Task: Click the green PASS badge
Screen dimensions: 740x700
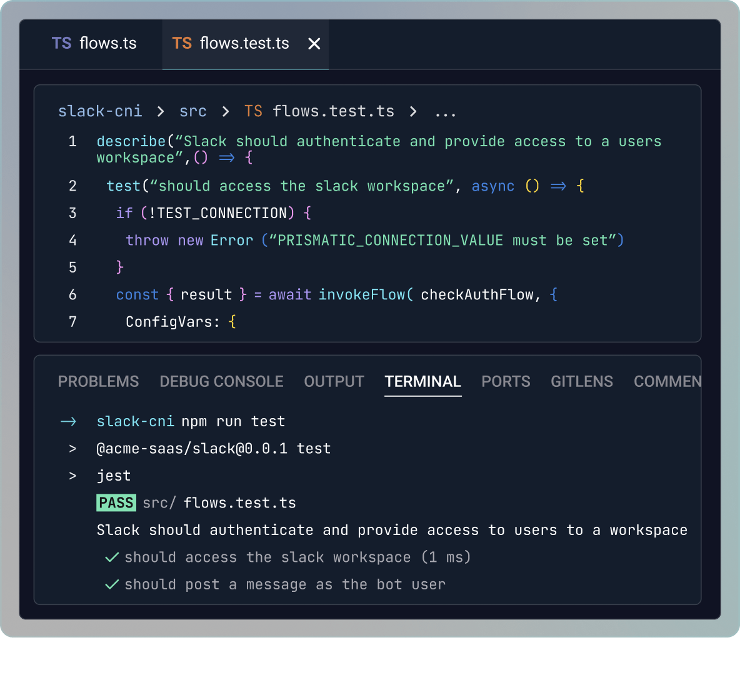Action: coord(116,502)
